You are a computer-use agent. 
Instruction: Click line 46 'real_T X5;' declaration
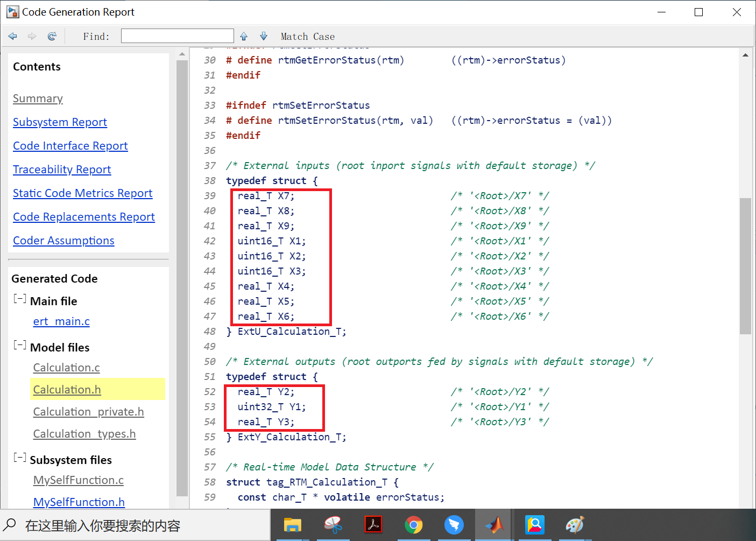click(266, 301)
